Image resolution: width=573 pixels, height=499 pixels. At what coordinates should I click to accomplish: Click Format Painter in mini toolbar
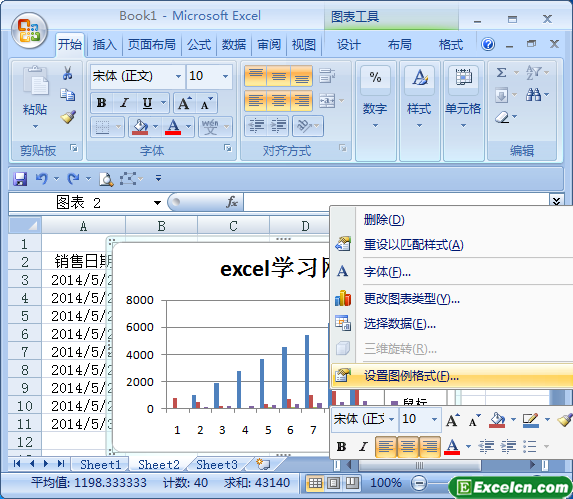(x=565, y=419)
